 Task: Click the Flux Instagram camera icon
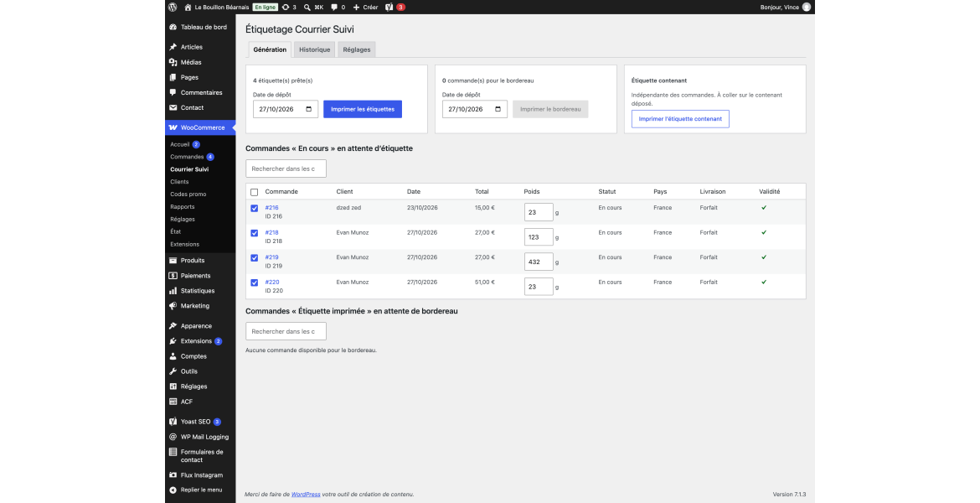[x=173, y=474]
